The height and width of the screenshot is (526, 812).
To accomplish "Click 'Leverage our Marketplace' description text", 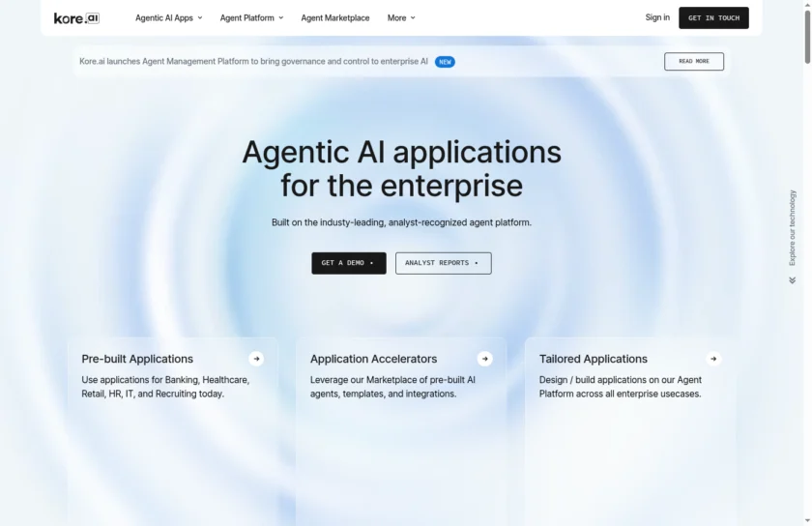I will point(392,387).
